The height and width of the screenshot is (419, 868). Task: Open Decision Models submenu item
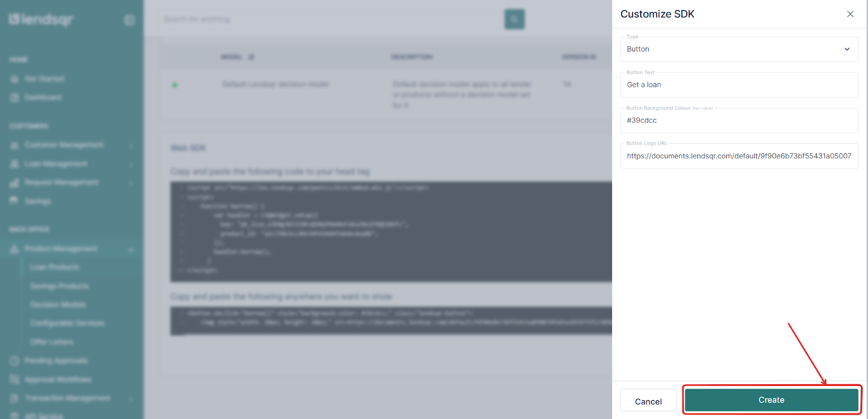tap(58, 305)
